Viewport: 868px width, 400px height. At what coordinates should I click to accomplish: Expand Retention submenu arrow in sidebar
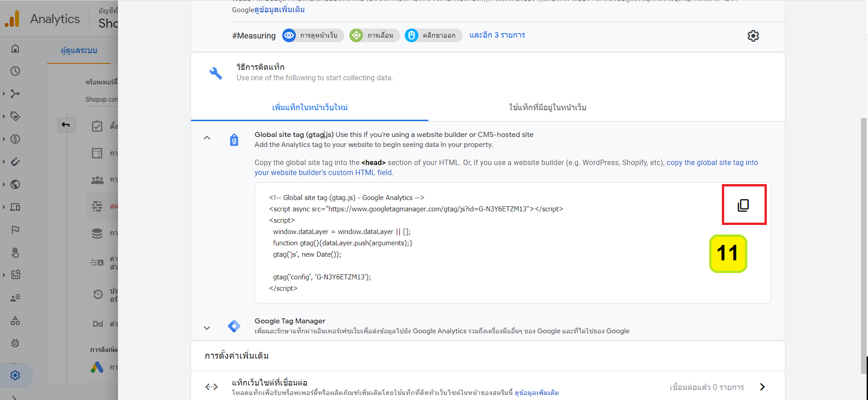coord(4,162)
